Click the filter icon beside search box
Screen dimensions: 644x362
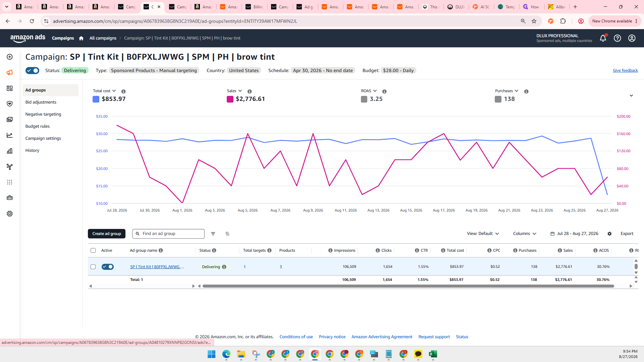click(213, 234)
